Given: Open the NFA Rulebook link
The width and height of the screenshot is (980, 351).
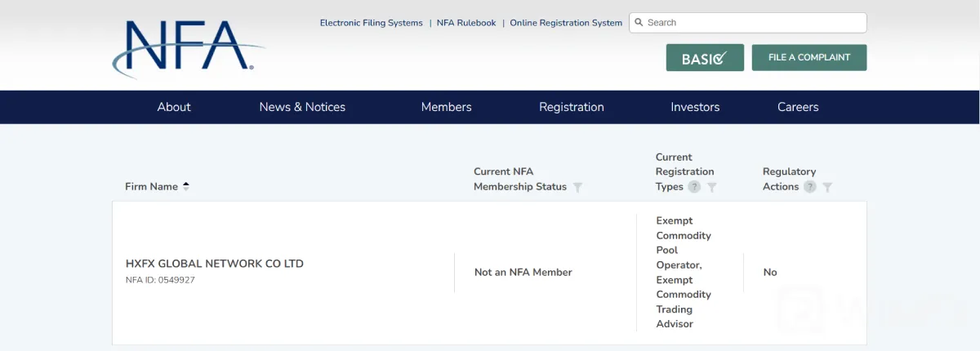Looking at the screenshot, I should pos(466,23).
